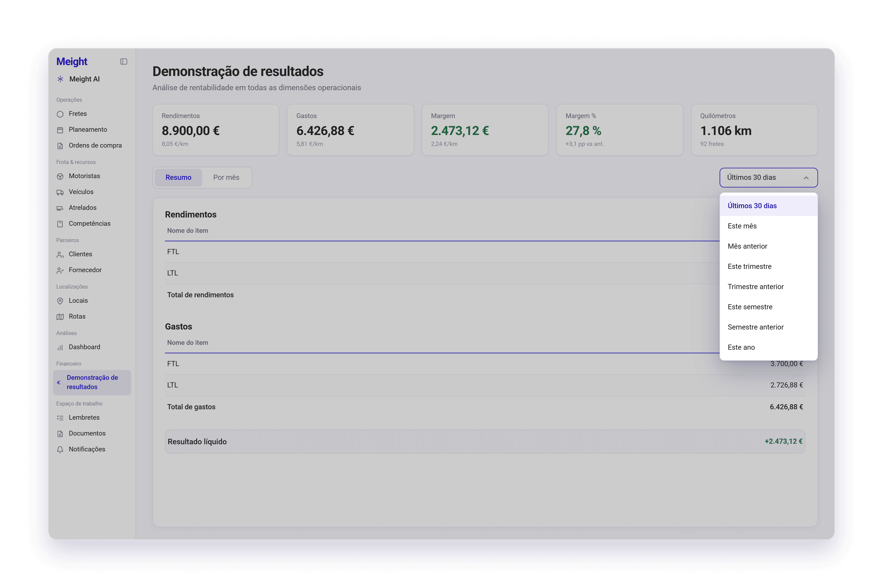
Task: Click the Quilómetros 1.106 km card
Action: point(754,130)
